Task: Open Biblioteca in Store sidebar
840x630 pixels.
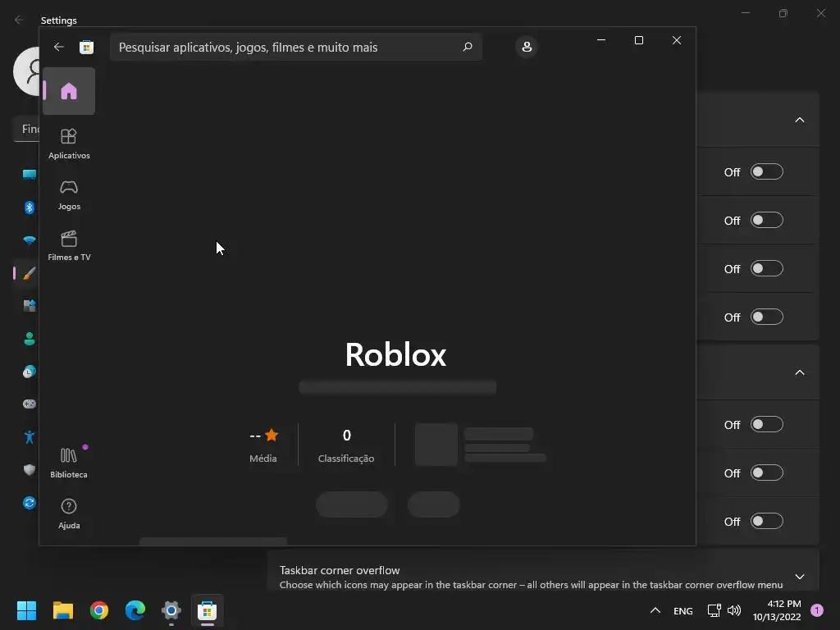Action: coord(69,463)
